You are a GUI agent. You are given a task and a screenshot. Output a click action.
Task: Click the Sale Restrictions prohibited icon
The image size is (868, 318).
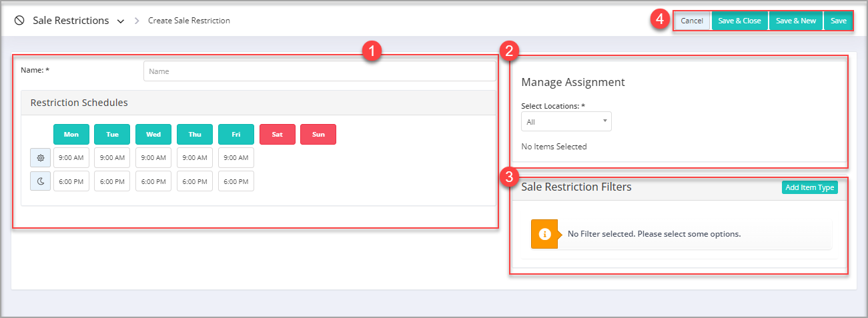(x=19, y=21)
